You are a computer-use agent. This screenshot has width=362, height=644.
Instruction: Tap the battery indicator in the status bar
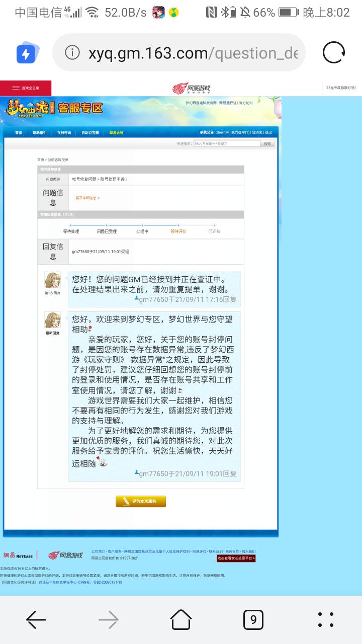point(288,13)
